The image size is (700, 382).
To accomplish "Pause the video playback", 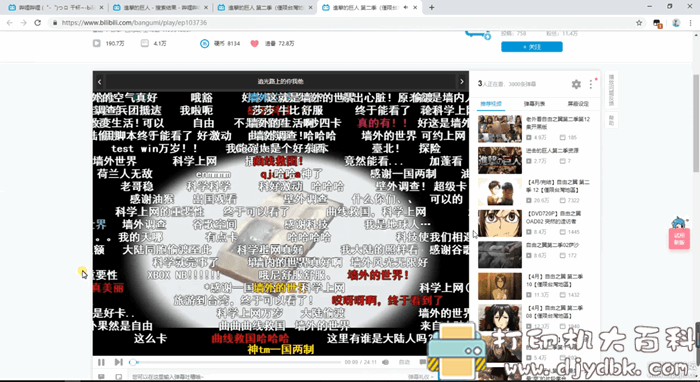I will (x=101, y=362).
